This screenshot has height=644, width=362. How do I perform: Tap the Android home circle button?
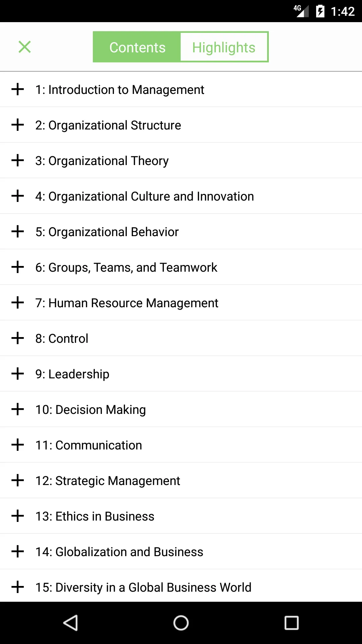pos(181,623)
